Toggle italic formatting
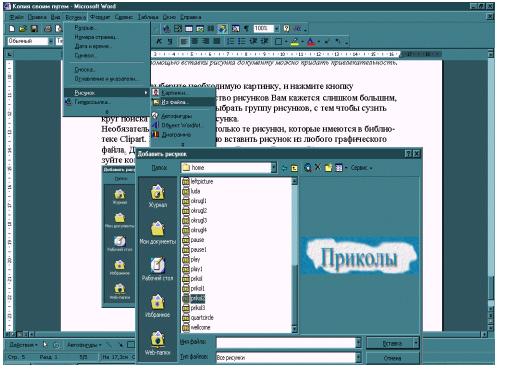The width and height of the screenshot is (512, 384). click(159, 41)
